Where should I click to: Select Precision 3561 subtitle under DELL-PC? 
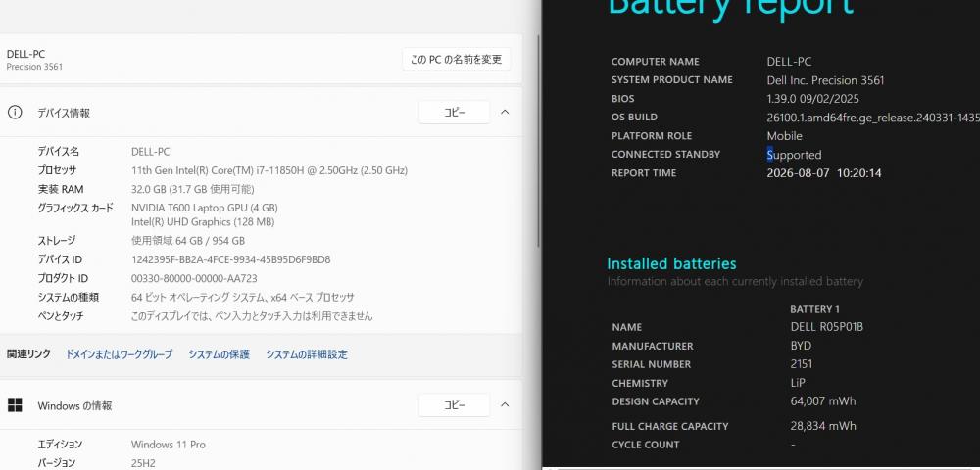[x=34, y=67]
